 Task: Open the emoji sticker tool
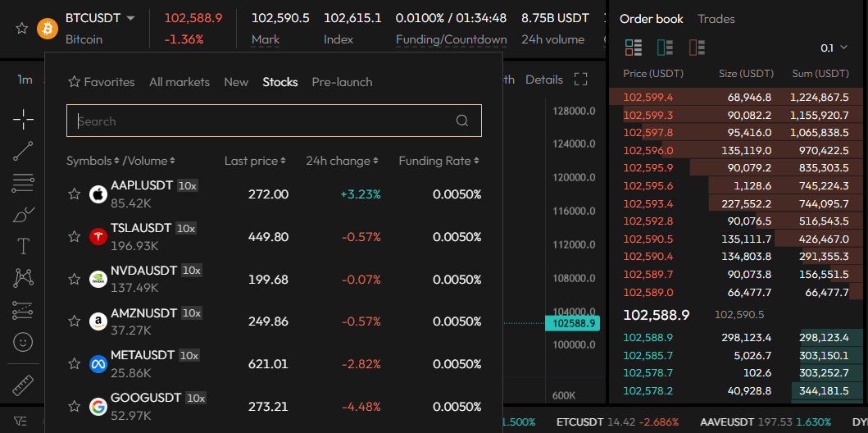(x=23, y=340)
